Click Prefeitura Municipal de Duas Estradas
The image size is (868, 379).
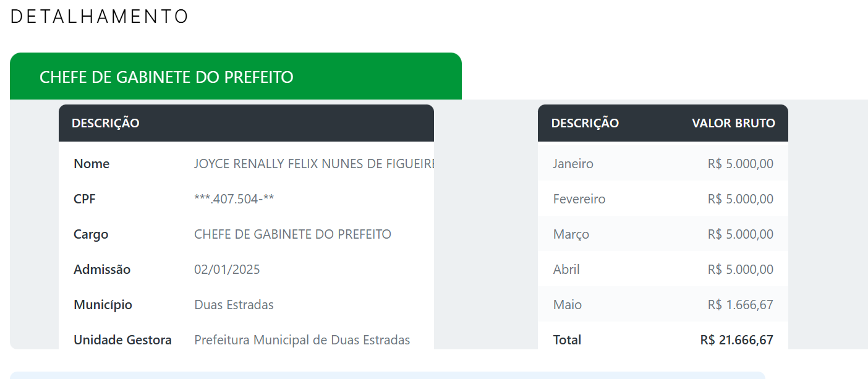(302, 340)
